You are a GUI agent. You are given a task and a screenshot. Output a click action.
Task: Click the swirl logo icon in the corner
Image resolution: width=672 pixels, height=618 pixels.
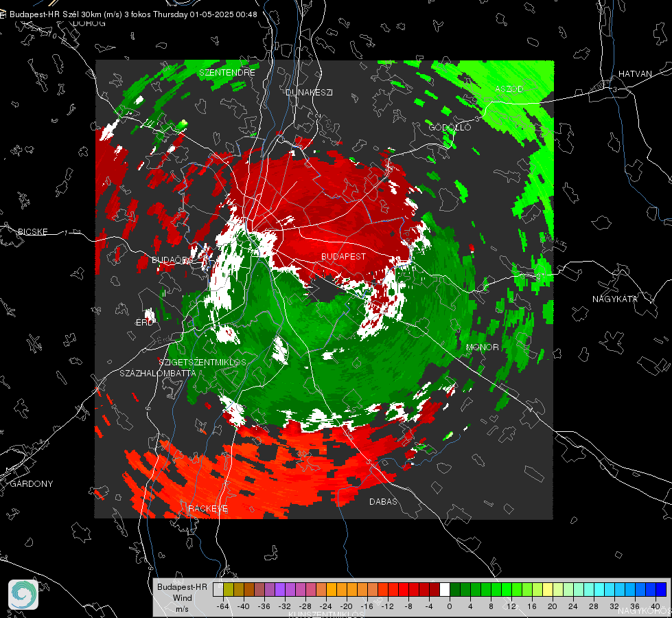[x=23, y=595]
